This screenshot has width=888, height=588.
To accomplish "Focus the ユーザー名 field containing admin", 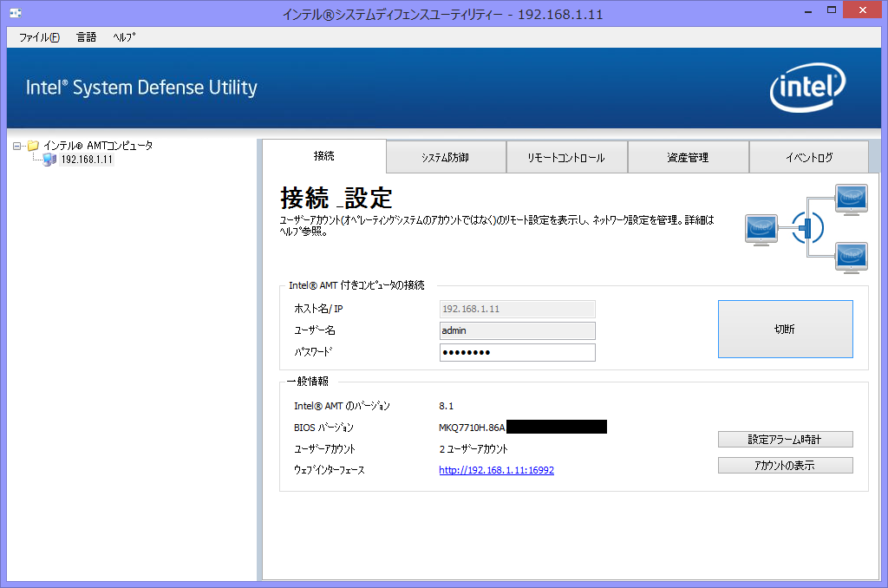I will tap(517, 330).
